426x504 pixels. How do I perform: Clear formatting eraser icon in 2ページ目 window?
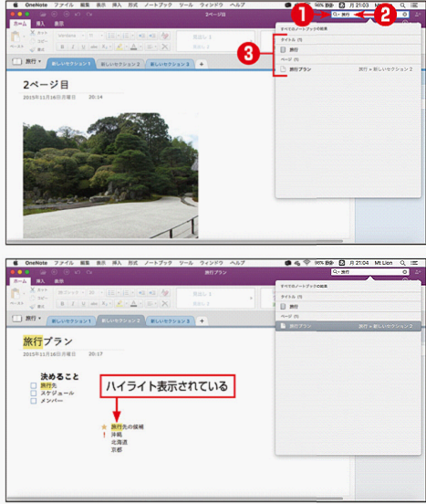[165, 36]
